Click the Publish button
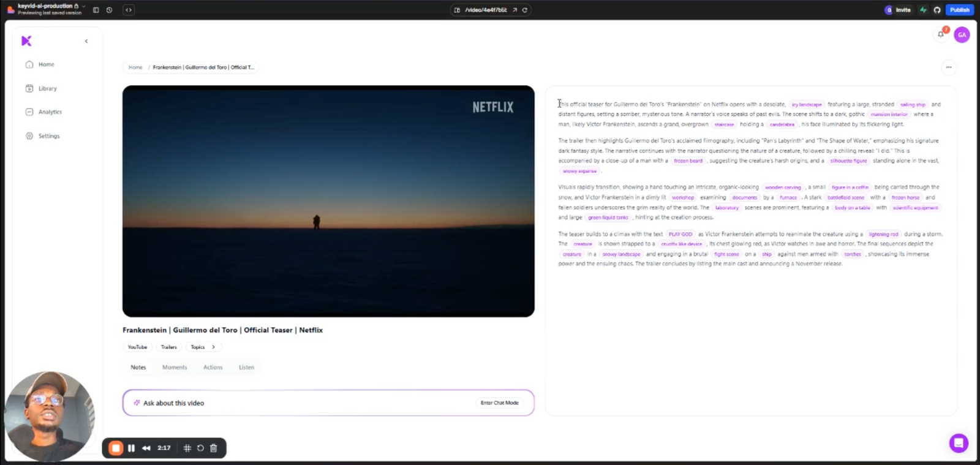The height and width of the screenshot is (465, 980). (x=959, y=10)
